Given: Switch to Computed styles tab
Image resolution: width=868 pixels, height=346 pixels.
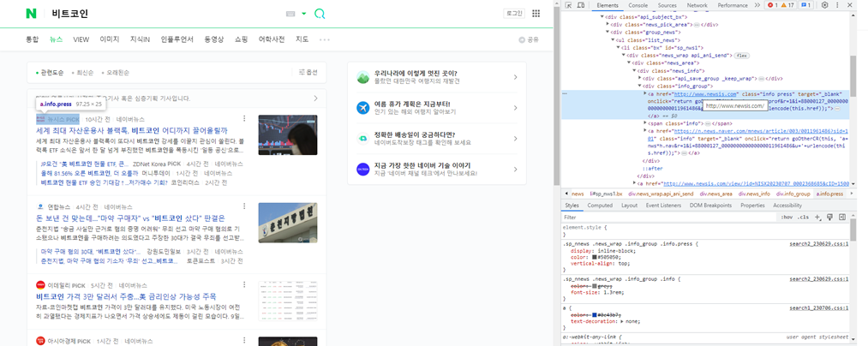Looking at the screenshot, I should click(600, 206).
